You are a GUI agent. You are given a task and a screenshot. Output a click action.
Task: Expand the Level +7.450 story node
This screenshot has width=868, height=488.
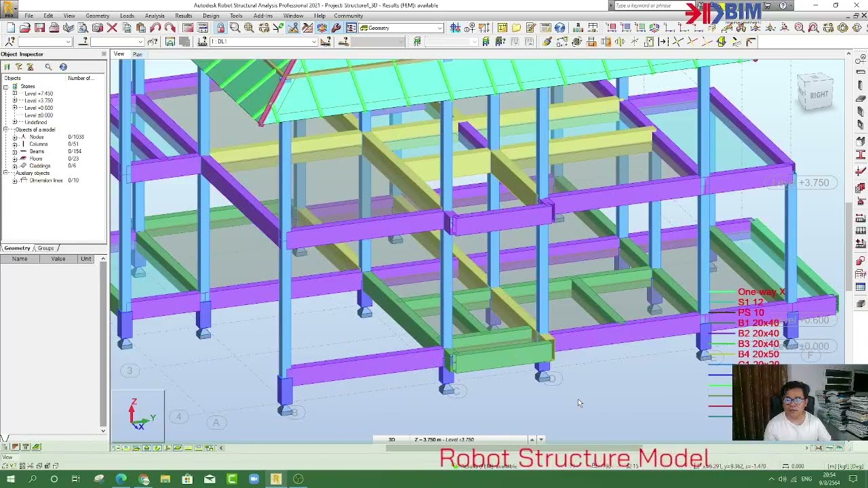tap(15, 94)
